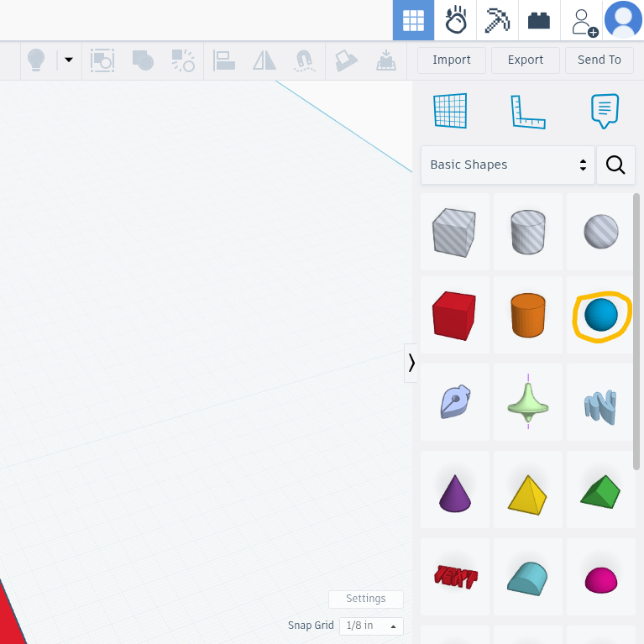Click the Import button
644x644 pixels.
tap(452, 60)
